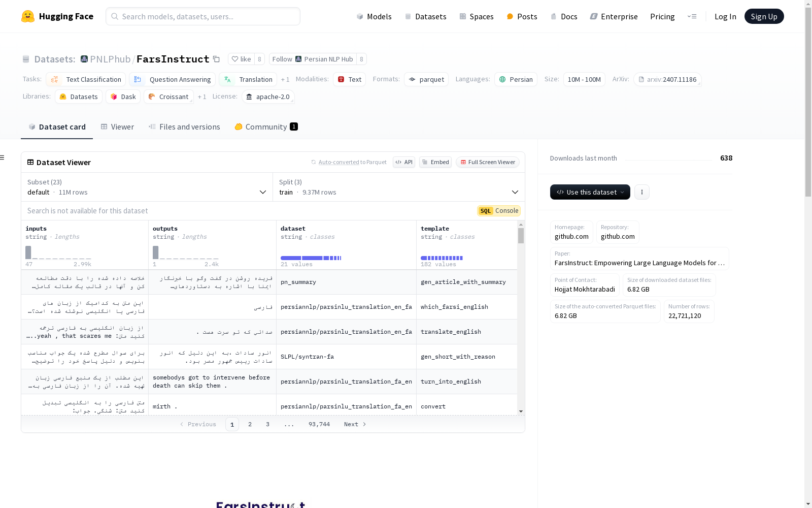Click the inputs column length histogram
Viewport: 812px width, 508px height.
pos(58,252)
